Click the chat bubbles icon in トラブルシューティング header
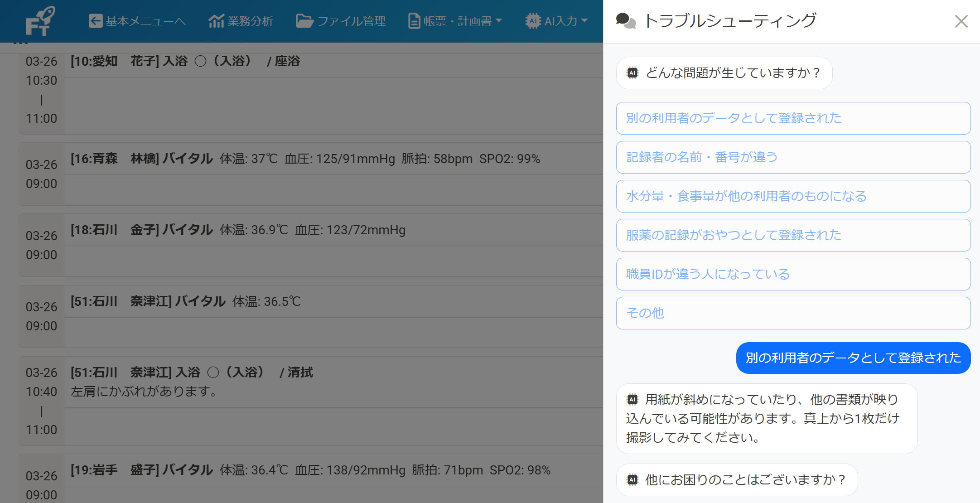Viewport: 980px width, 503px height. [627, 20]
